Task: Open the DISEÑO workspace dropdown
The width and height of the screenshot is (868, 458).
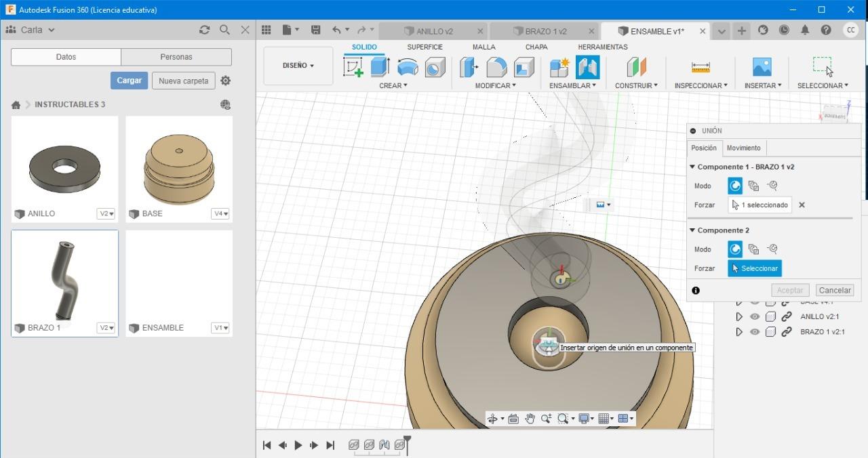Action: coord(298,66)
